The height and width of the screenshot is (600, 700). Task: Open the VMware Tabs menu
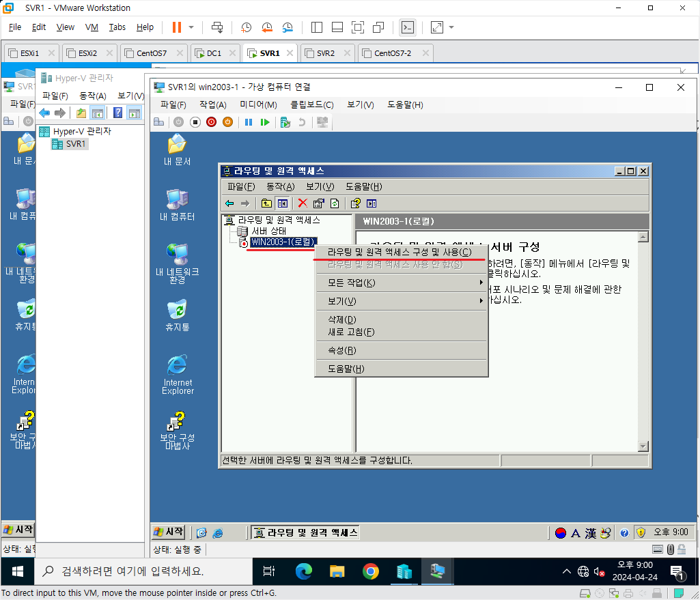(117, 27)
